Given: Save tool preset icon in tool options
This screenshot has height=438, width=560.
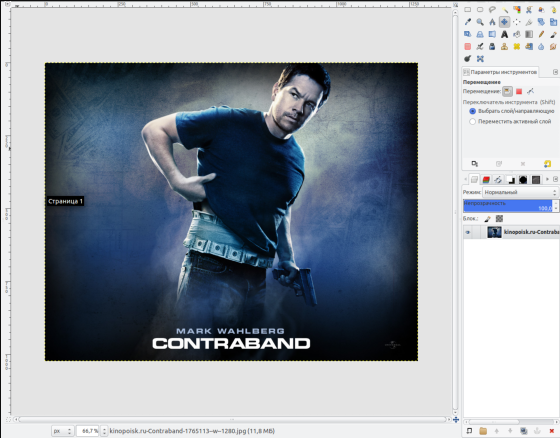Looking at the screenshot, I should click(475, 164).
